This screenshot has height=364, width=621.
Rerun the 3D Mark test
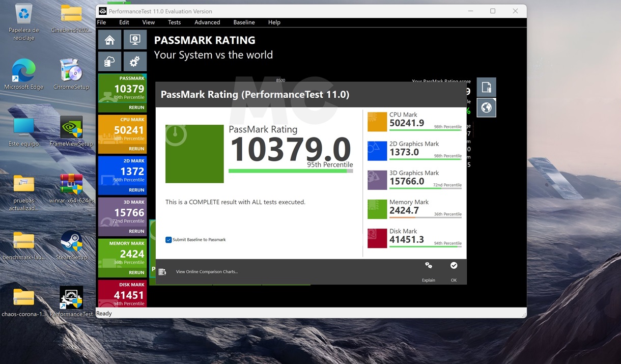click(136, 231)
